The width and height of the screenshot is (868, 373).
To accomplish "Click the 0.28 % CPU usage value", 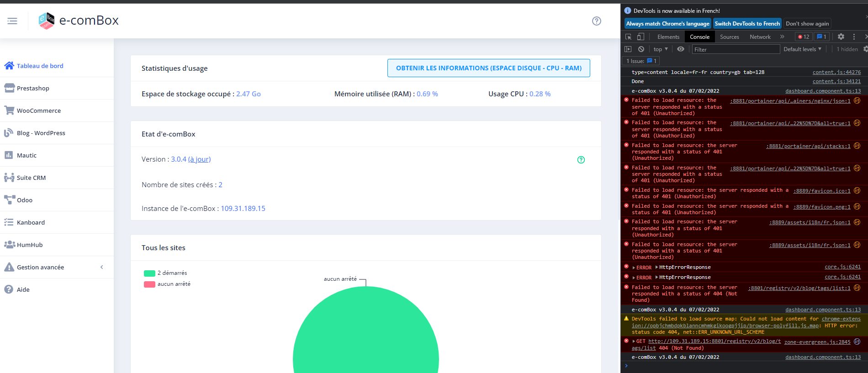I will pos(540,94).
